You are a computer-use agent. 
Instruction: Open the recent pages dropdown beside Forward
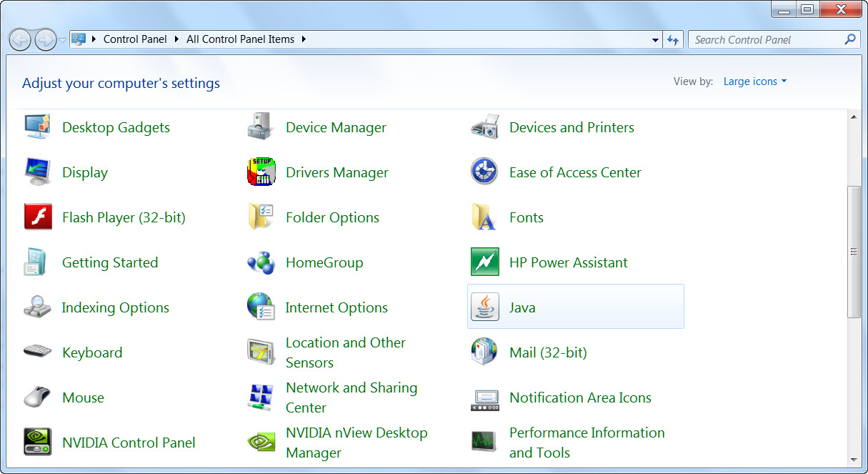point(63,40)
